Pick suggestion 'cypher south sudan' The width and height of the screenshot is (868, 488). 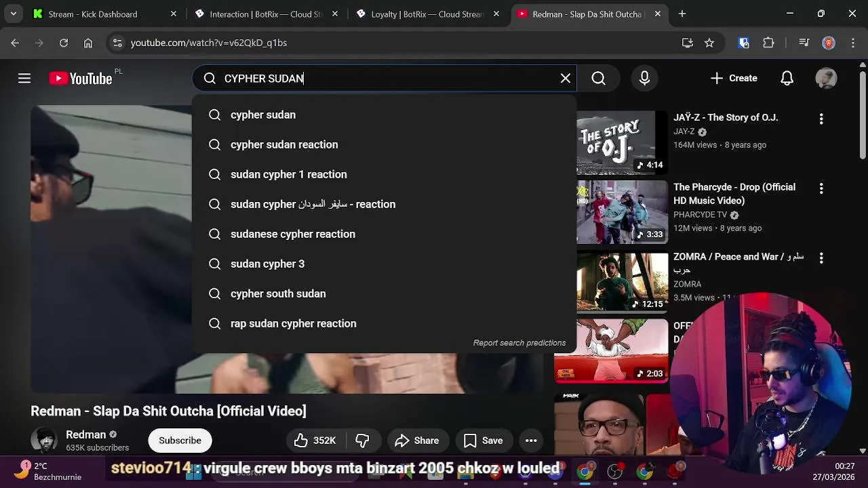(x=384, y=293)
